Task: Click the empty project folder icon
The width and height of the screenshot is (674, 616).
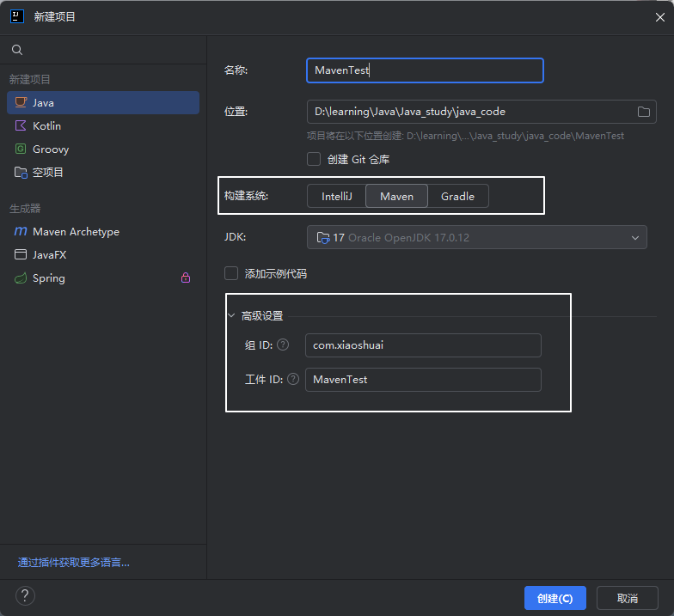Action: tap(21, 172)
